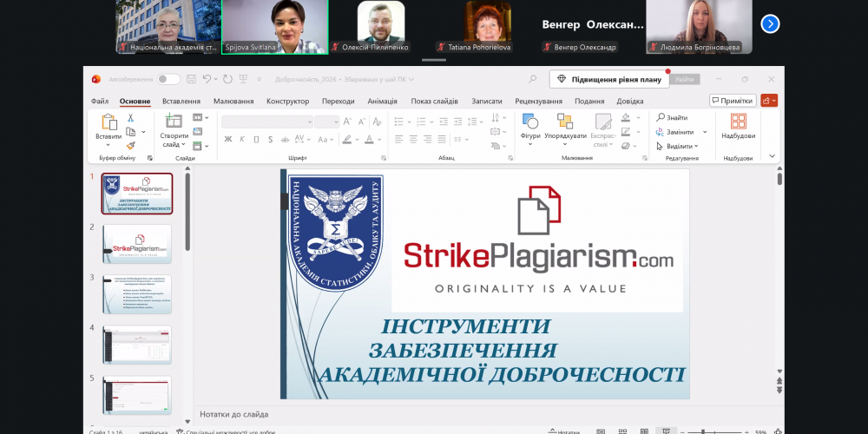
Task: Decrease list indent level
Action: point(444,122)
